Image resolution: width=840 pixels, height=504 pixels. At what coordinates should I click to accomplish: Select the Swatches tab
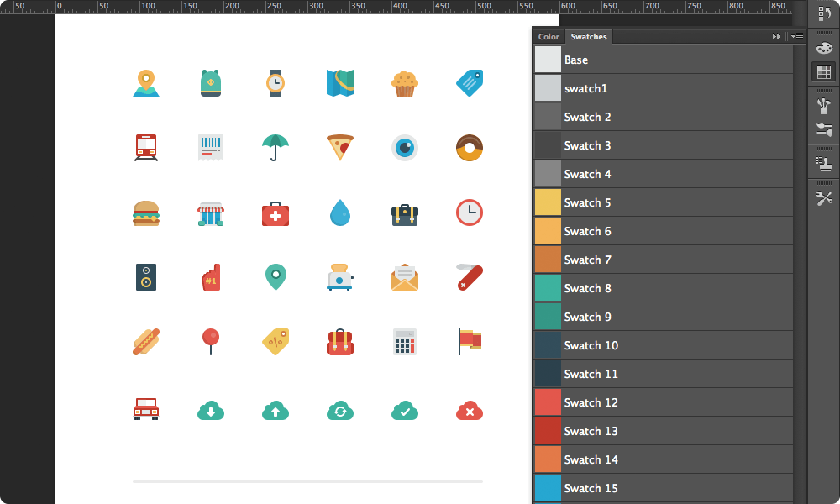click(588, 36)
